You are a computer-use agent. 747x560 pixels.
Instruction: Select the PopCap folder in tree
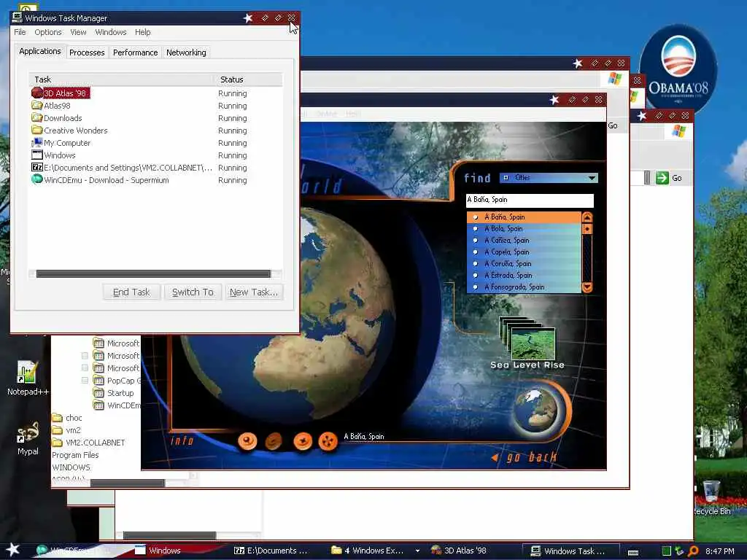117,381
